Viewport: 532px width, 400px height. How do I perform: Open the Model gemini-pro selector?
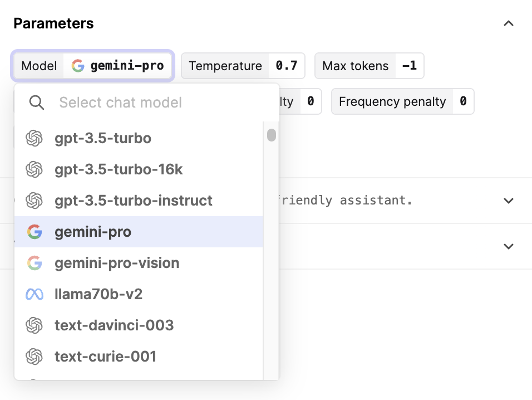pyautogui.click(x=92, y=66)
